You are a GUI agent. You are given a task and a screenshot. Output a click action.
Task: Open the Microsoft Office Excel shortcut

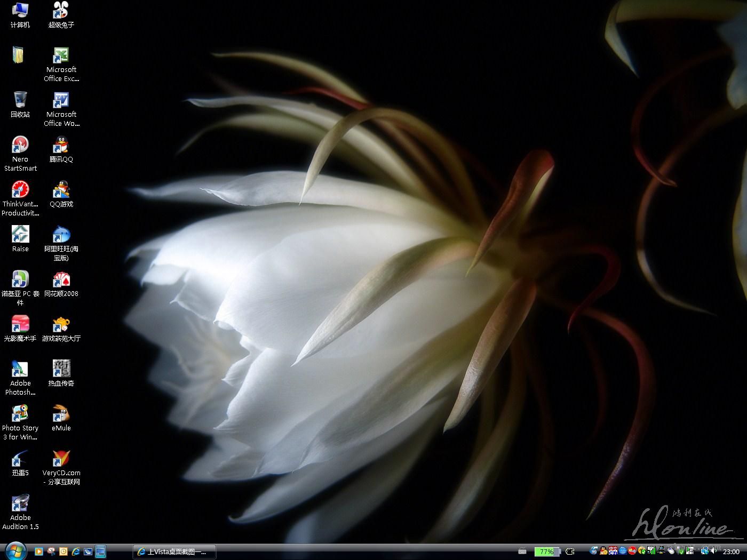point(61,56)
